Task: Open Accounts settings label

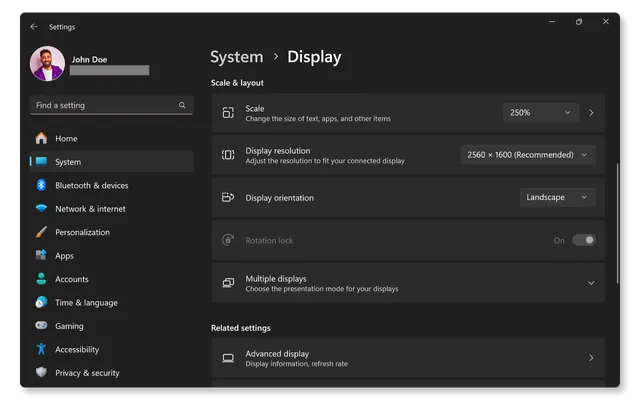Action: [72, 279]
